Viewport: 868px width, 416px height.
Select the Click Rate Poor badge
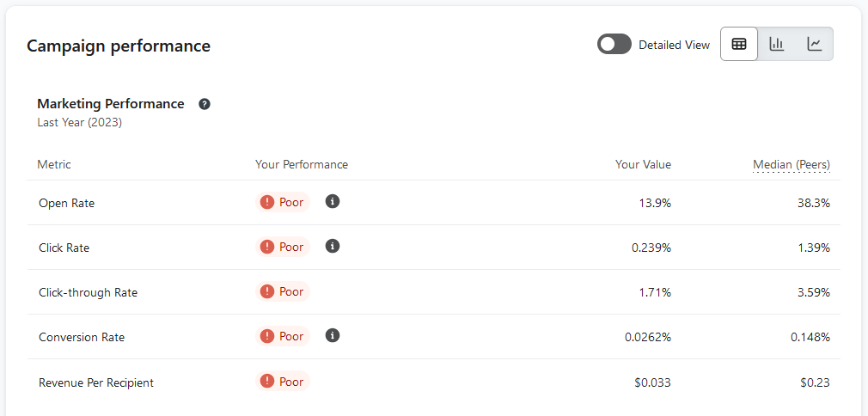click(283, 247)
